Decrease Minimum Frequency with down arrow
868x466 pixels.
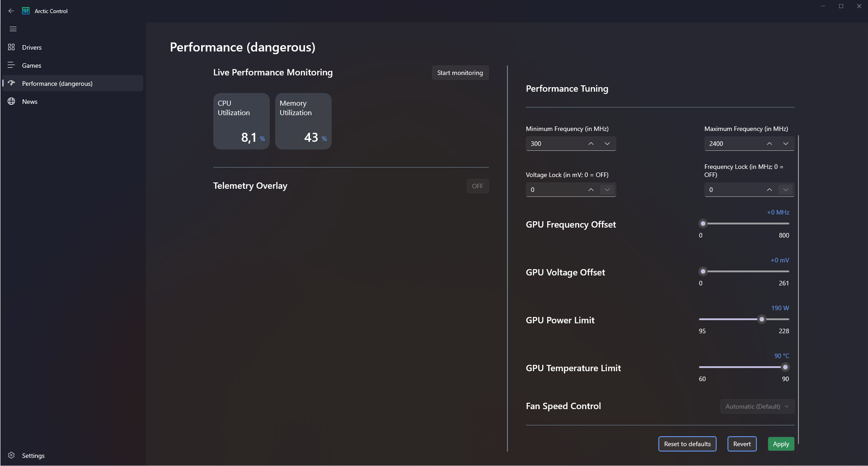tap(607, 144)
